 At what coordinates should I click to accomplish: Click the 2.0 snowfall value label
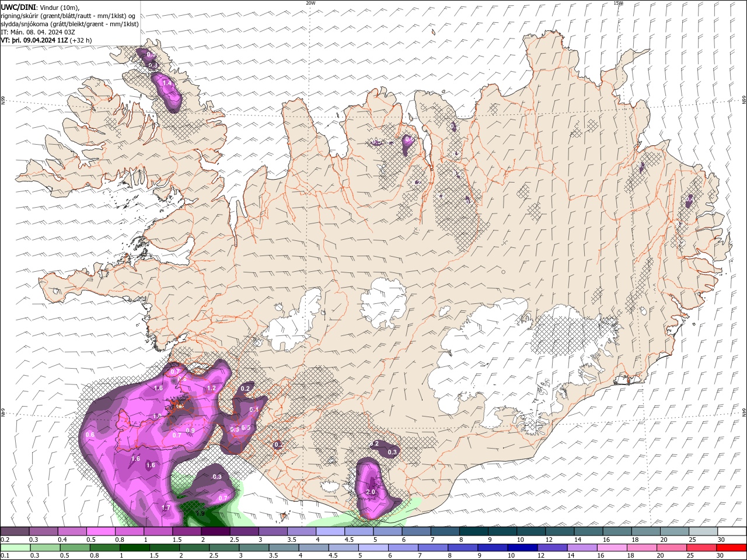point(371,492)
